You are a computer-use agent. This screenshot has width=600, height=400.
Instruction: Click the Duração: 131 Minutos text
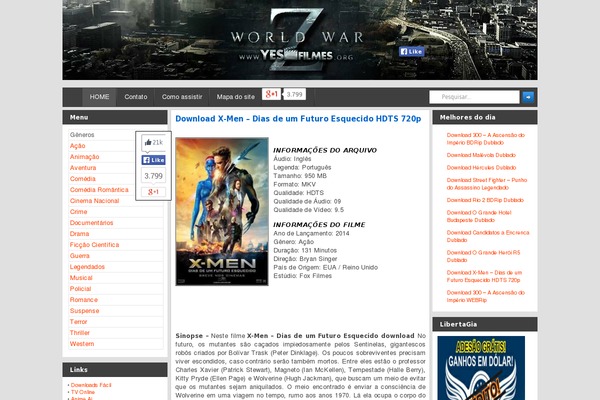(x=305, y=250)
